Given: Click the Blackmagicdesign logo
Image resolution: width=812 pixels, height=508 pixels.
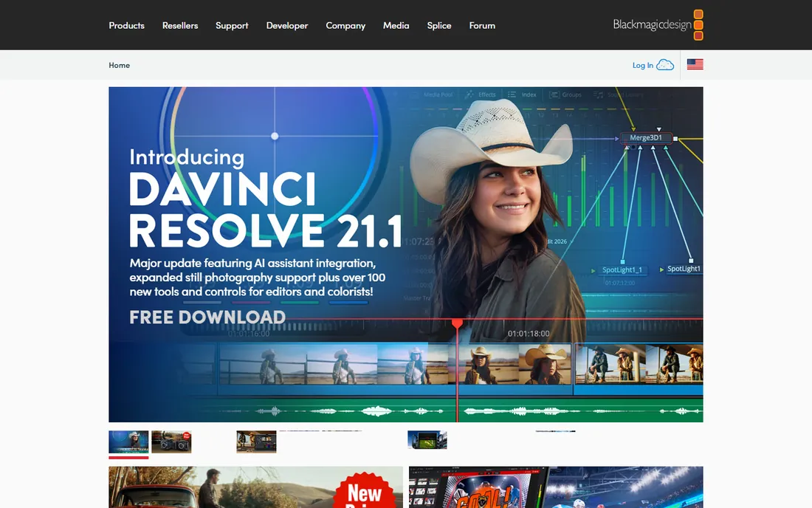Looking at the screenshot, I should 658,25.
